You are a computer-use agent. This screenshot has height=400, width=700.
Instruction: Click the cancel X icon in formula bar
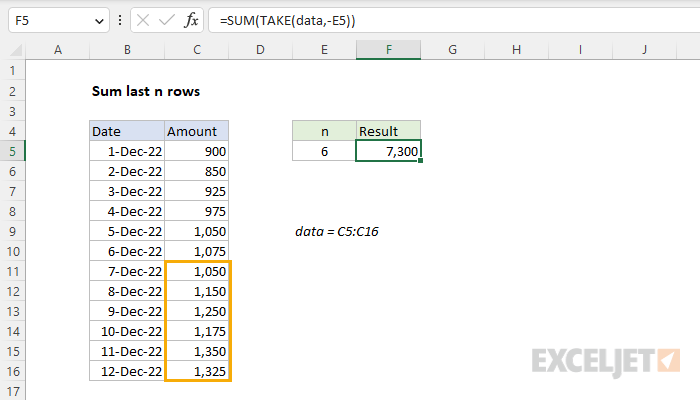tap(143, 21)
